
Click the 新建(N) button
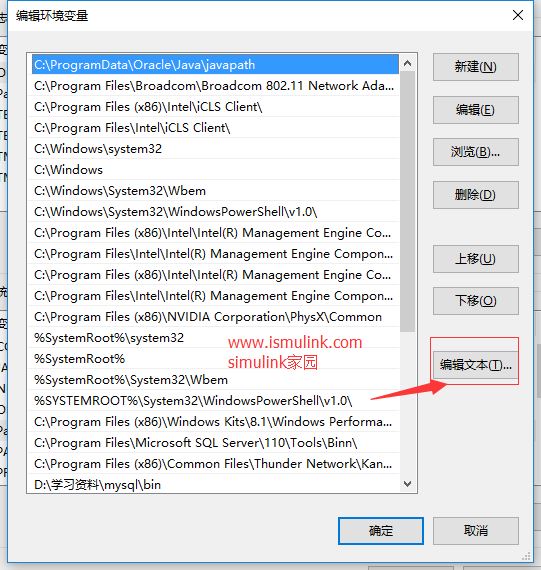point(476,67)
